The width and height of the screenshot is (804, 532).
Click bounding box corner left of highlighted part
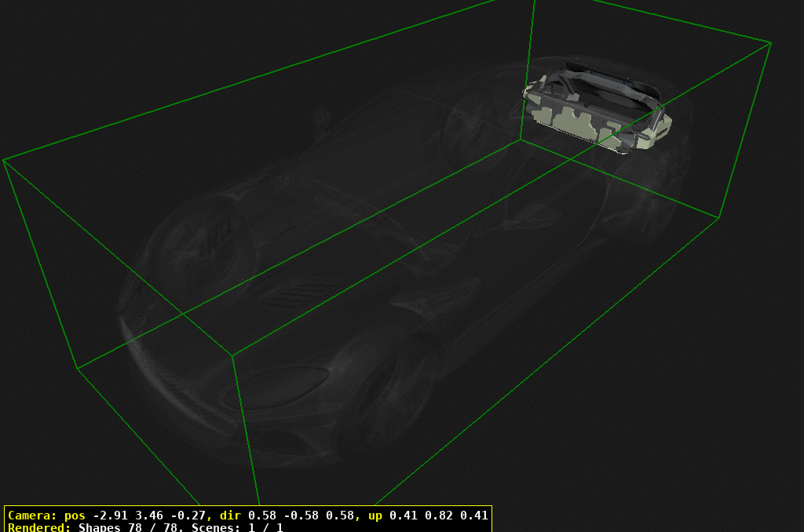(519, 140)
